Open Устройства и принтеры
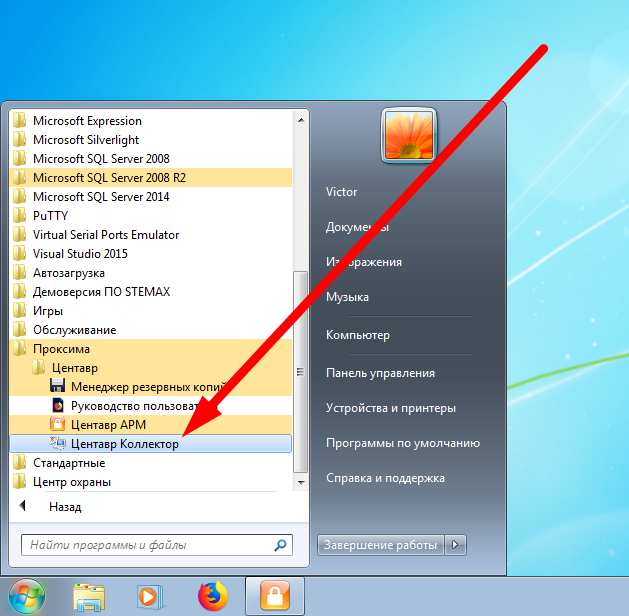This screenshot has width=629, height=616. tap(391, 408)
